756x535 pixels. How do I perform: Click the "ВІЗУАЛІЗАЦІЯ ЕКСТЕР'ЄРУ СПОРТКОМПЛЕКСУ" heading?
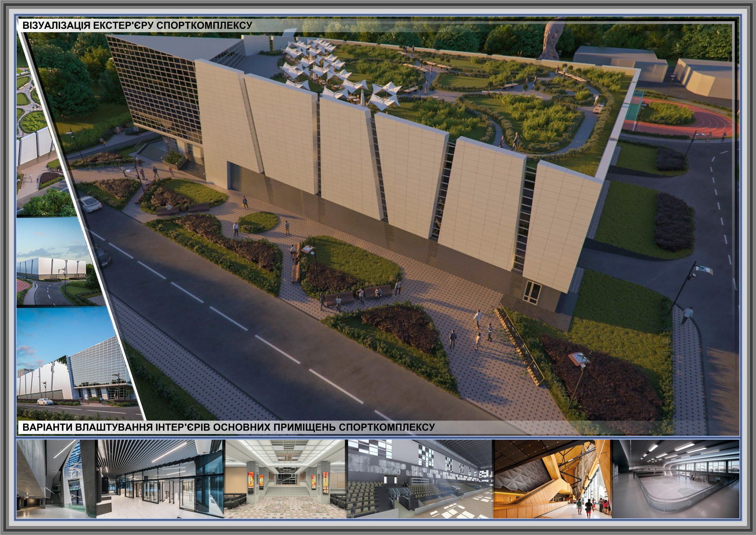(x=137, y=26)
